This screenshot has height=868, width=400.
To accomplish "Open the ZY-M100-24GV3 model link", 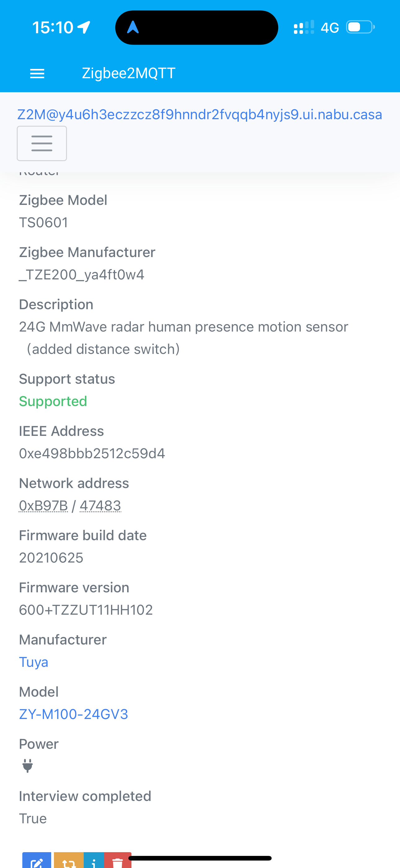I will (73, 714).
